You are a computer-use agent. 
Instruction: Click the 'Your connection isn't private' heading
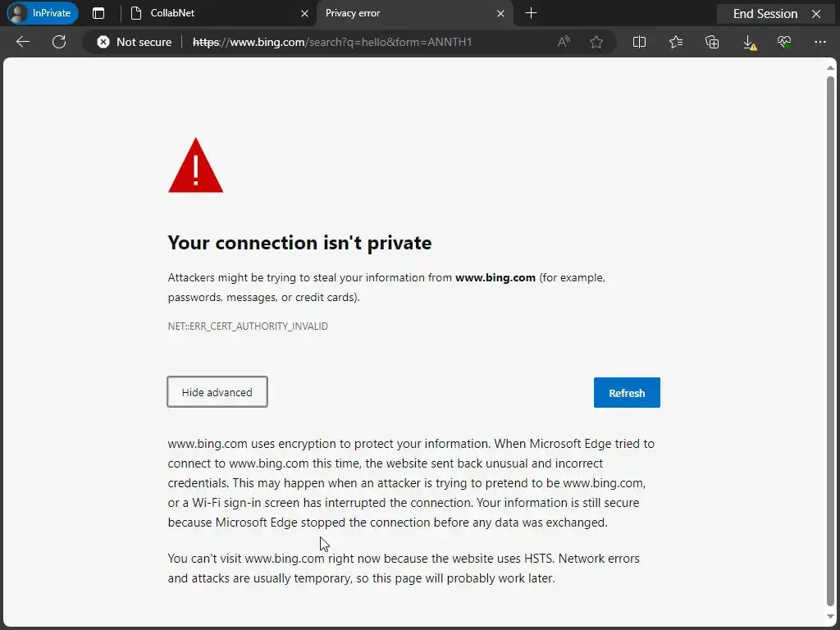tap(299, 243)
